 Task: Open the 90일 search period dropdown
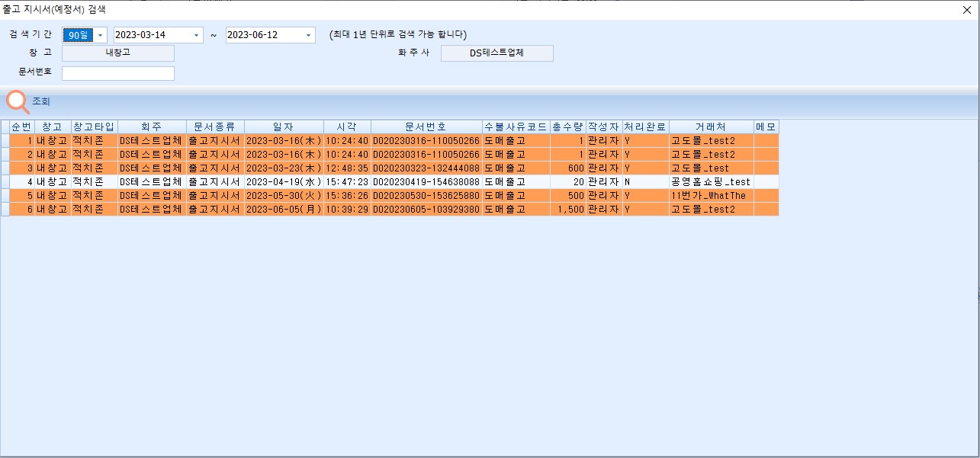101,35
